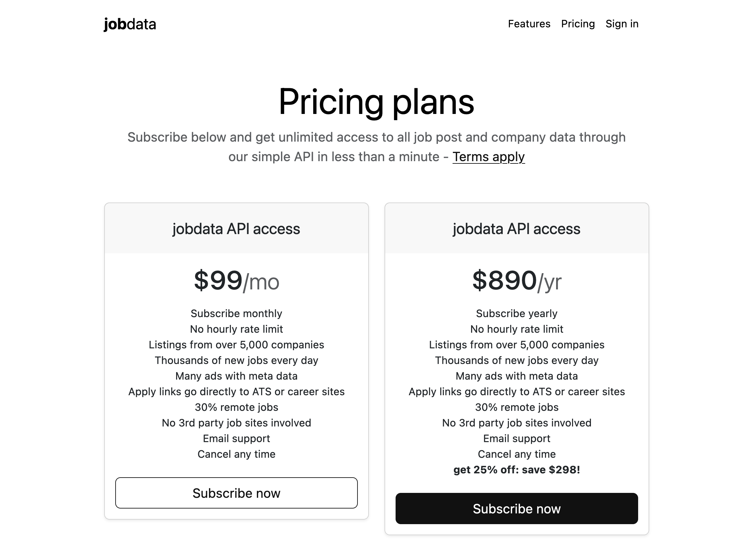The height and width of the screenshot is (558, 756).
Task: Click 'No hourly rate limit' in the yearly card
Action: point(516,329)
